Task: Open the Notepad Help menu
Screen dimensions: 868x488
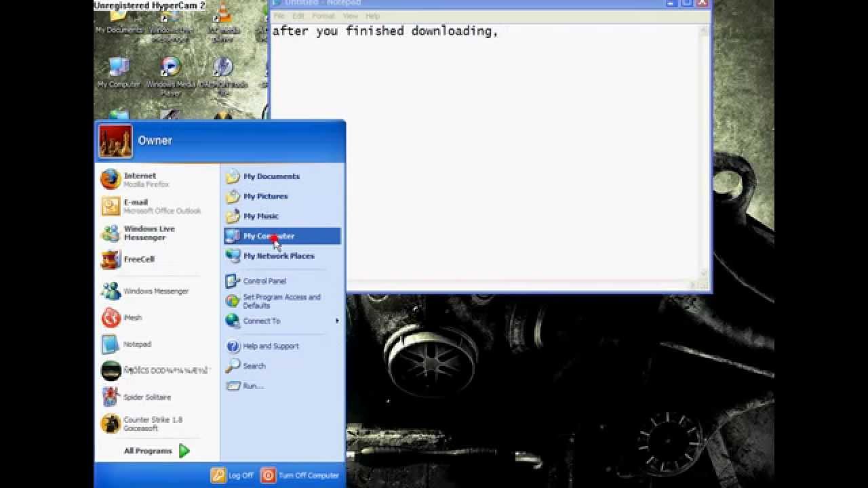Action: point(373,16)
